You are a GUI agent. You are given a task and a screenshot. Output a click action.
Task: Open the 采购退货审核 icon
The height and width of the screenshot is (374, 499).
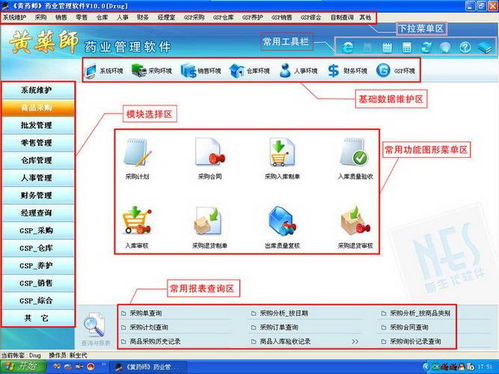point(355,221)
